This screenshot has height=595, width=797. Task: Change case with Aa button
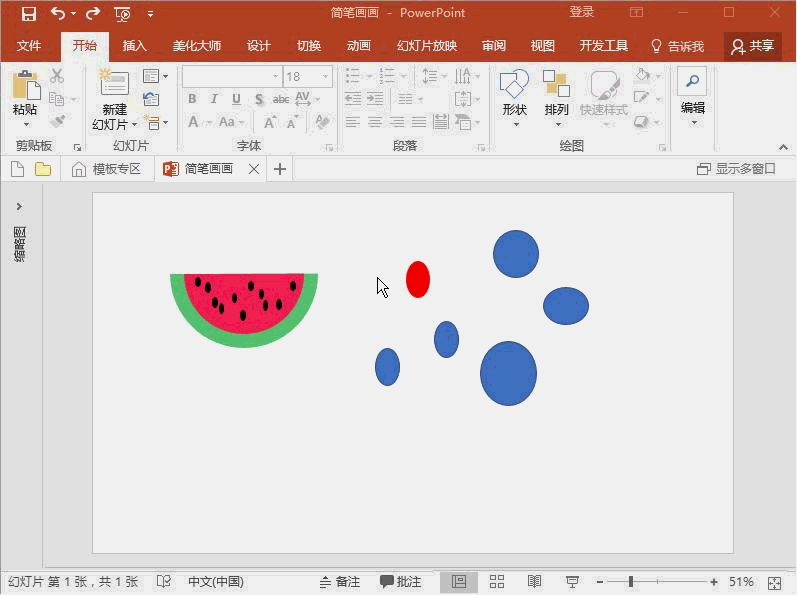(x=231, y=122)
